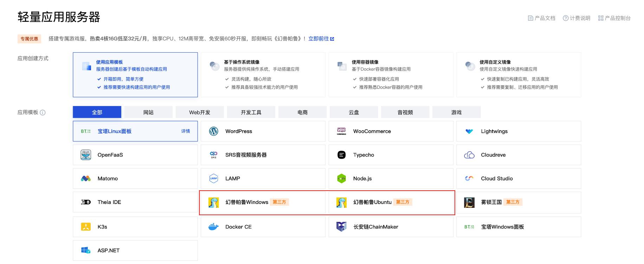Choose the WordPress template name
This screenshot has height=264, width=644.
tap(239, 131)
